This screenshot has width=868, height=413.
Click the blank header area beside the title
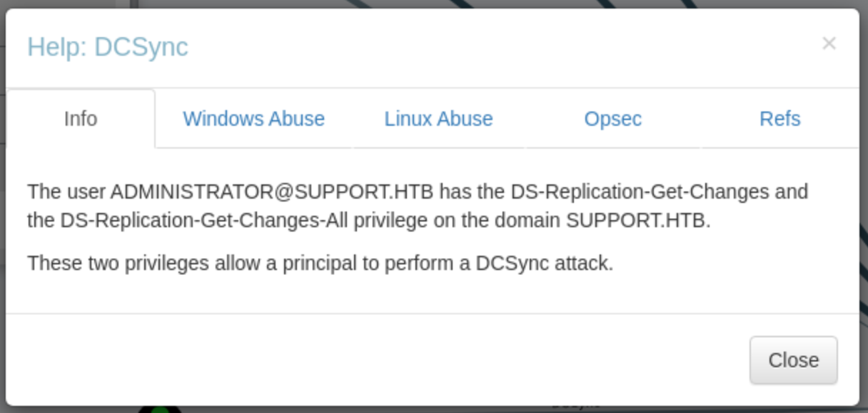click(x=500, y=47)
